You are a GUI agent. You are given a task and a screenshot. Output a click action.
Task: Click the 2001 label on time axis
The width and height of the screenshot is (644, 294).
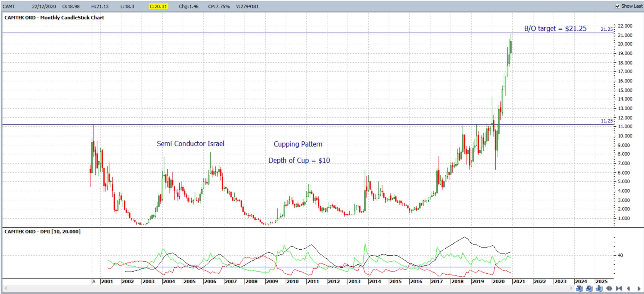point(107,281)
